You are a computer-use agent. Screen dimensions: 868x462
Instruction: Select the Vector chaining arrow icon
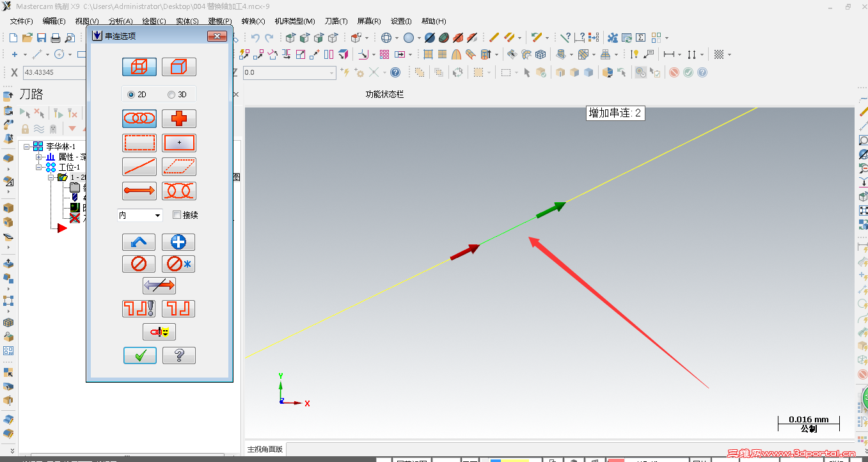pos(139,191)
